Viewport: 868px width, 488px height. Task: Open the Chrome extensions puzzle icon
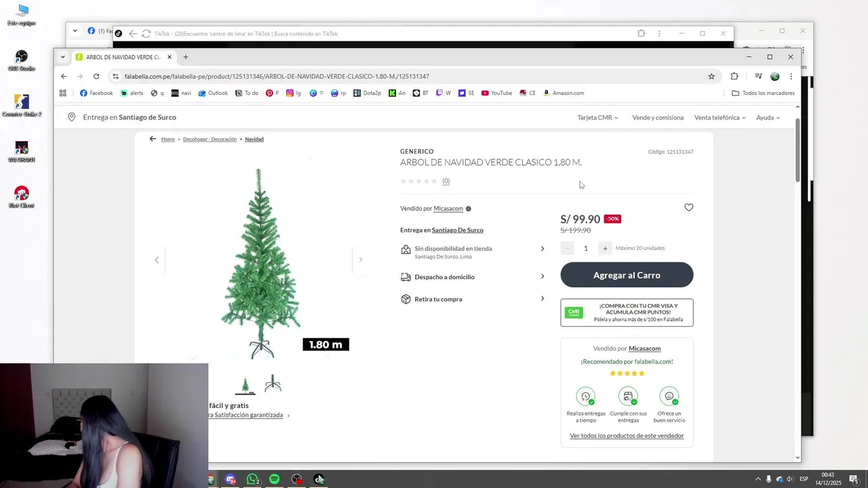[x=734, y=76]
